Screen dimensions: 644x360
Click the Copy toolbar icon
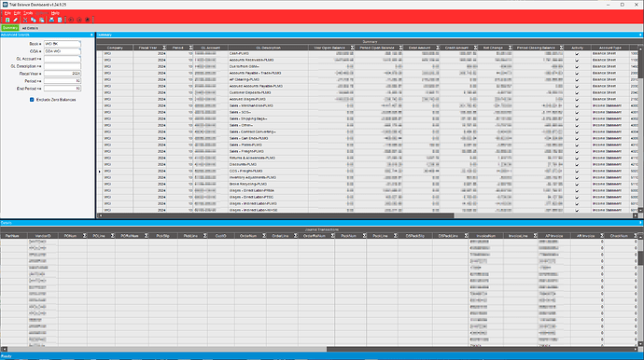pos(34,20)
